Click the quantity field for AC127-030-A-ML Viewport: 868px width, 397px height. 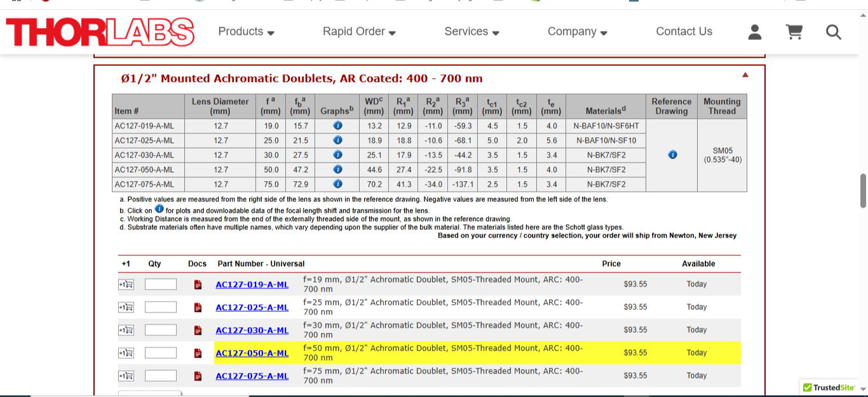[x=161, y=330]
